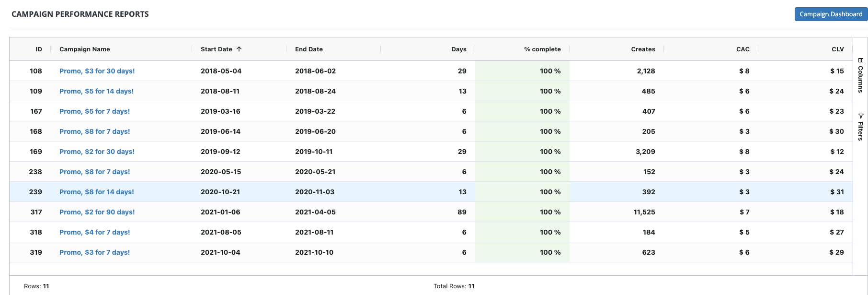The image size is (868, 295).
Task: Click end date 2019-10-11
Action: click(x=314, y=152)
